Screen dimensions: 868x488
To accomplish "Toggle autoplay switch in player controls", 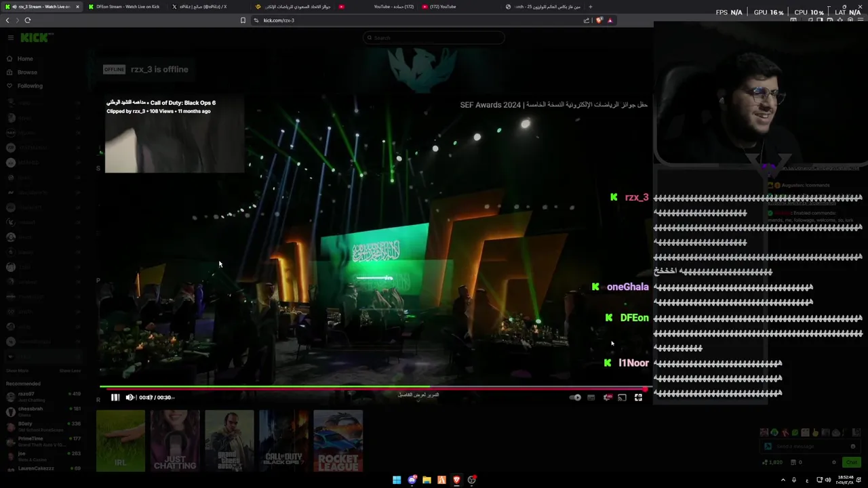I will click(575, 398).
